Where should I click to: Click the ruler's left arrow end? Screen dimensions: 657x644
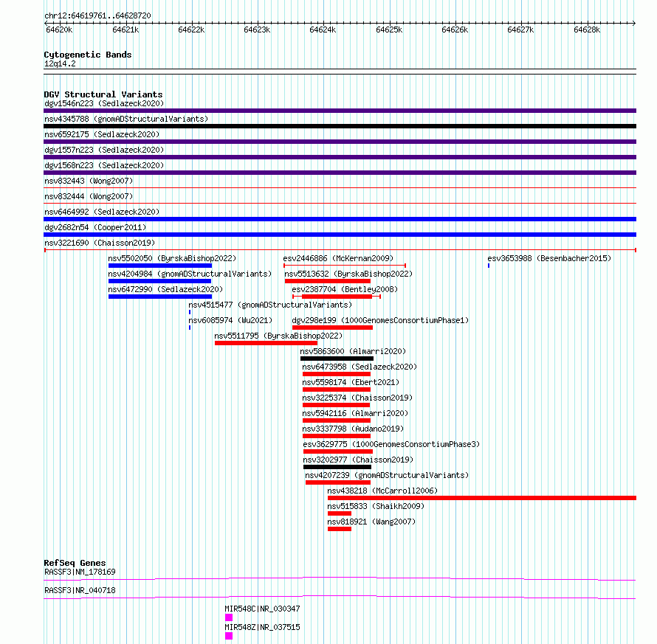pyautogui.click(x=46, y=24)
